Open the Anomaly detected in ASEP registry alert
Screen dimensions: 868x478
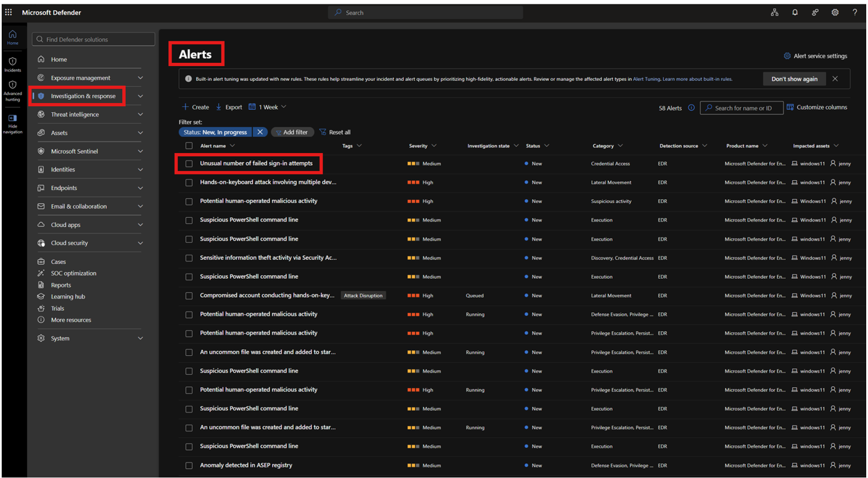246,465
